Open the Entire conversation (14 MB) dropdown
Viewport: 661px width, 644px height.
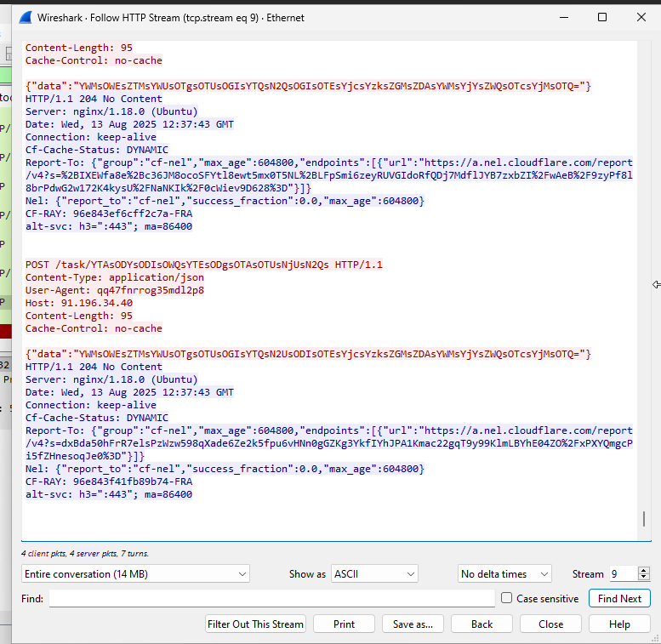[135, 574]
